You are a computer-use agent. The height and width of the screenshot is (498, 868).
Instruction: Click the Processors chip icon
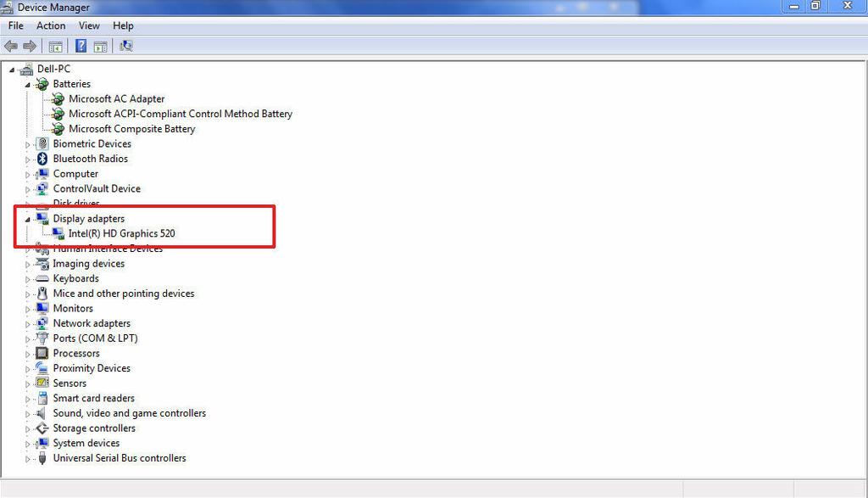click(x=42, y=354)
